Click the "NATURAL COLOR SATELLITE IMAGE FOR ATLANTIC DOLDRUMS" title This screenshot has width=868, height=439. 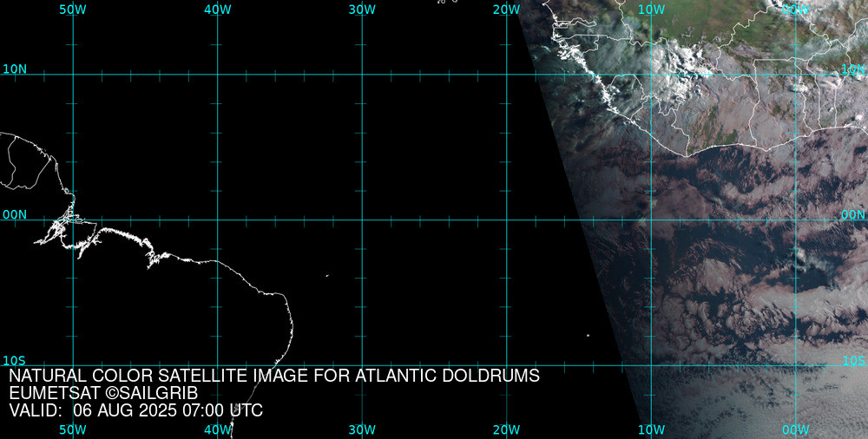(274, 376)
